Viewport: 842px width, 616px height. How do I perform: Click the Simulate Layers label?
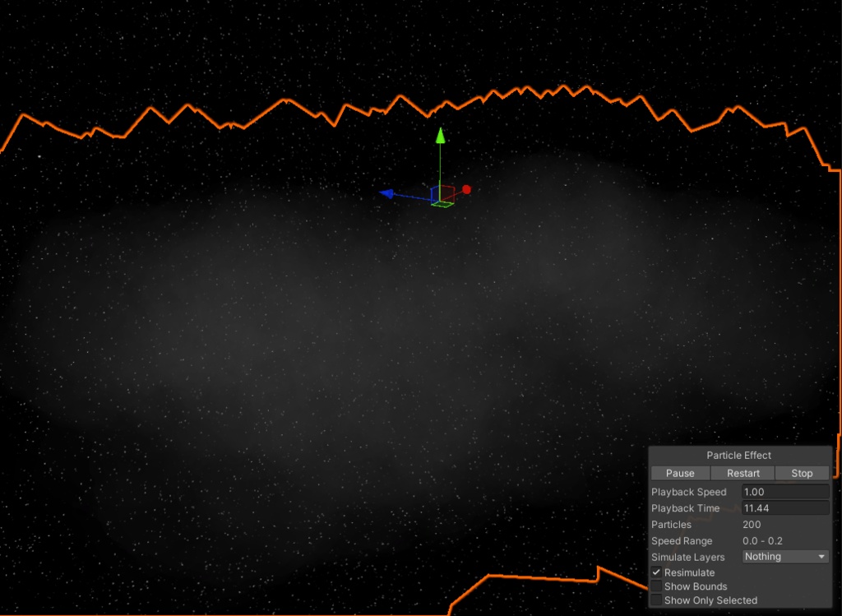pos(688,557)
